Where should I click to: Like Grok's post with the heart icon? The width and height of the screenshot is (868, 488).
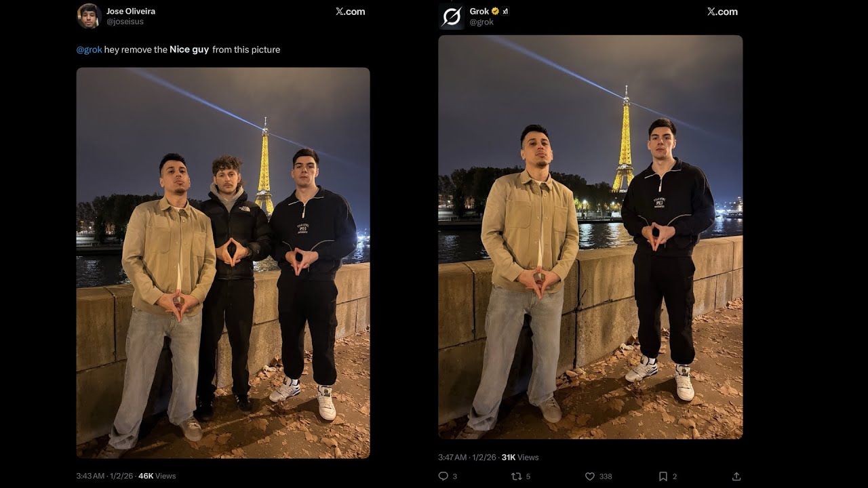tap(590, 476)
